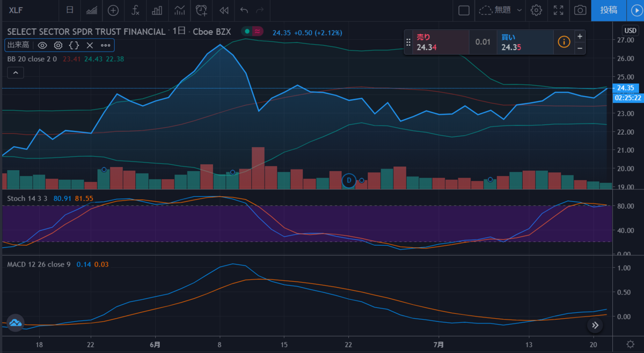
Task: Change the 日 (daily) interval
Action: coord(69,10)
